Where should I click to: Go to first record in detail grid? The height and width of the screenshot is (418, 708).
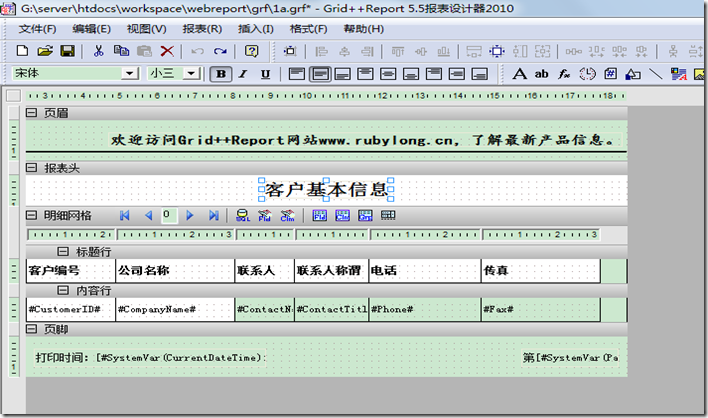coord(125,215)
